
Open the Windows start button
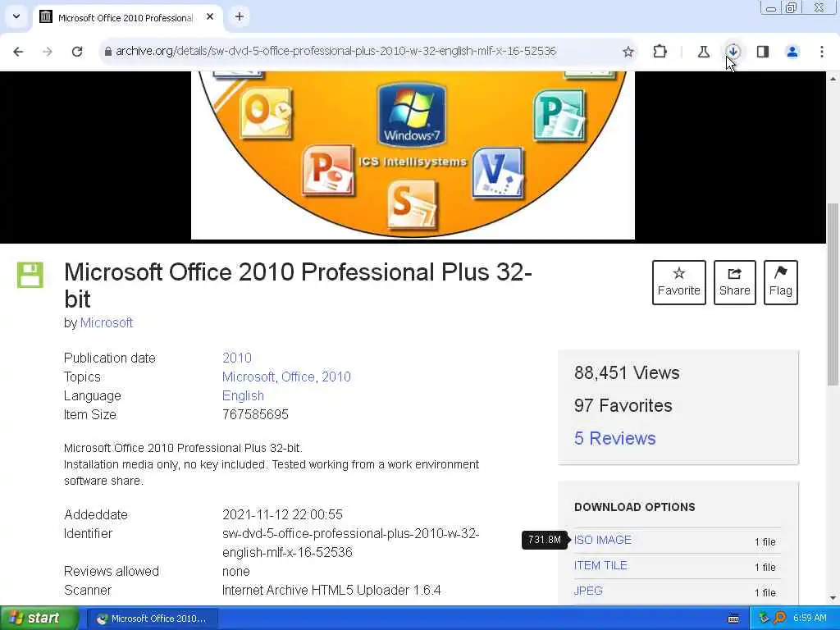pos(39,618)
